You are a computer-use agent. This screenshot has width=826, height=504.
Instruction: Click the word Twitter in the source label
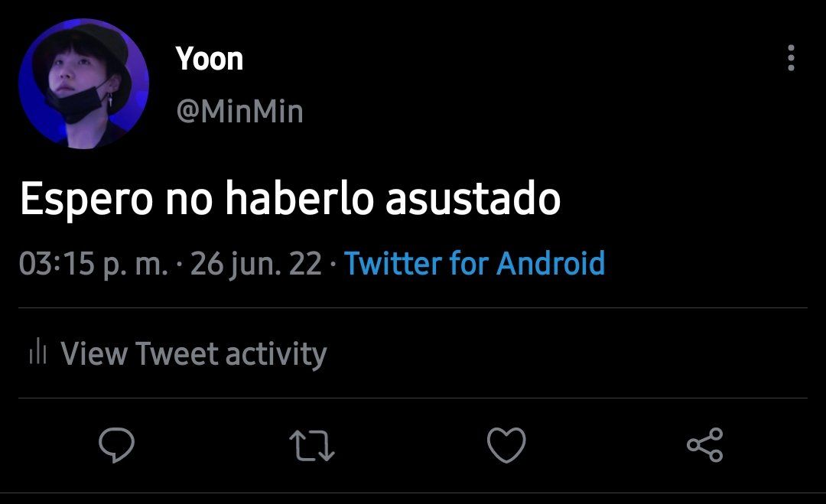[393, 263]
